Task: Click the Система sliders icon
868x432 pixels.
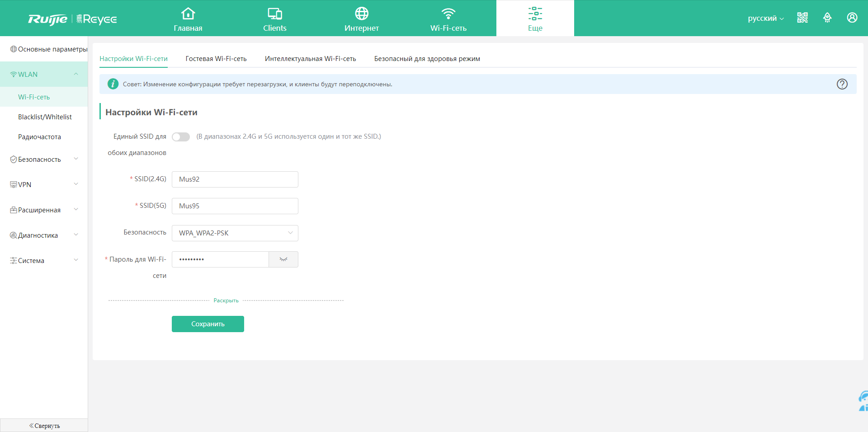Action: coord(14,260)
